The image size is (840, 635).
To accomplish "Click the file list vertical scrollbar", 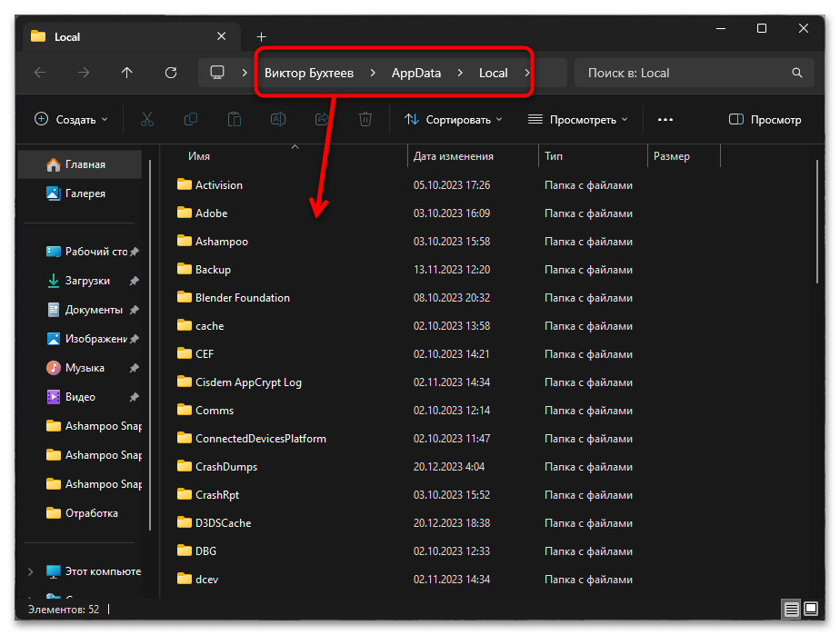I will coord(817,222).
